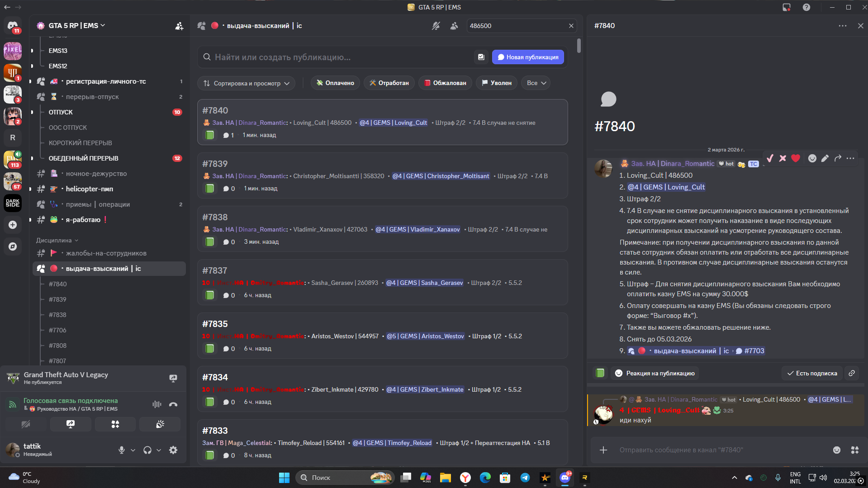Add the red heart quick reaction

(796, 158)
